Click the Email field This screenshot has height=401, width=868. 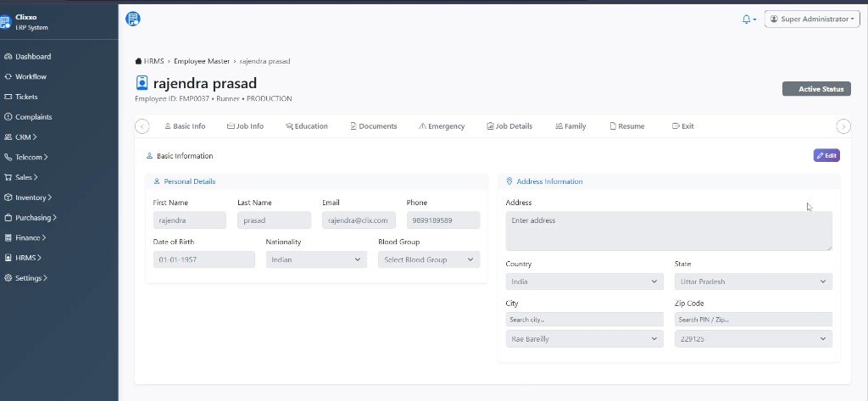(359, 220)
